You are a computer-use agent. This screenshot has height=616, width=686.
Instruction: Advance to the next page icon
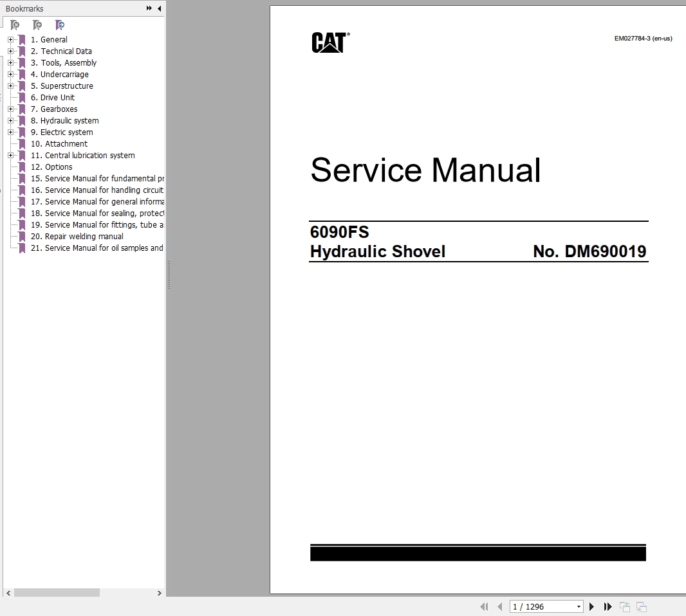[x=591, y=606]
